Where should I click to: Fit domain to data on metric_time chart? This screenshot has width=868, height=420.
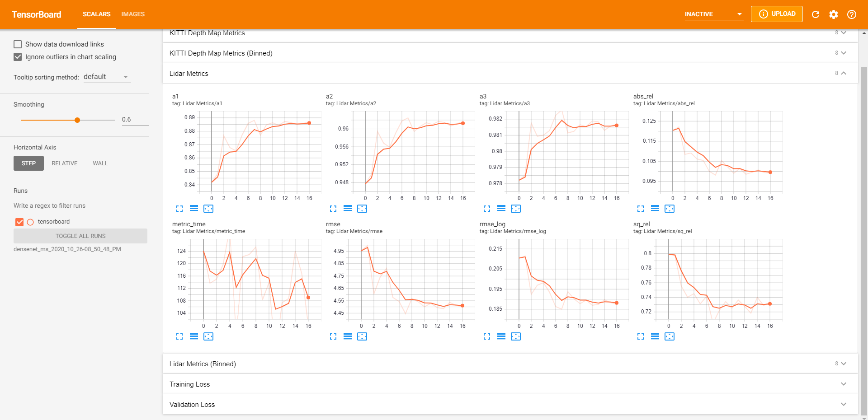click(x=208, y=336)
